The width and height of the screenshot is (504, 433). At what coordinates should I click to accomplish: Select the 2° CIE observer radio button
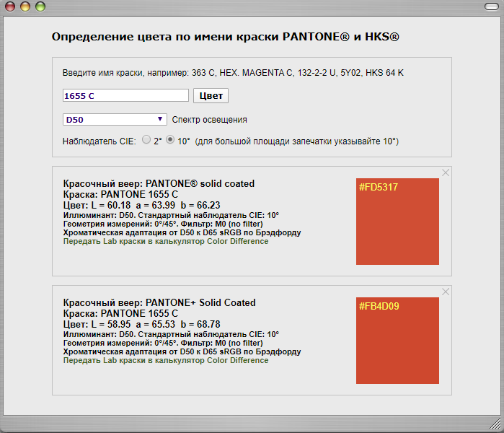pyautogui.click(x=146, y=139)
